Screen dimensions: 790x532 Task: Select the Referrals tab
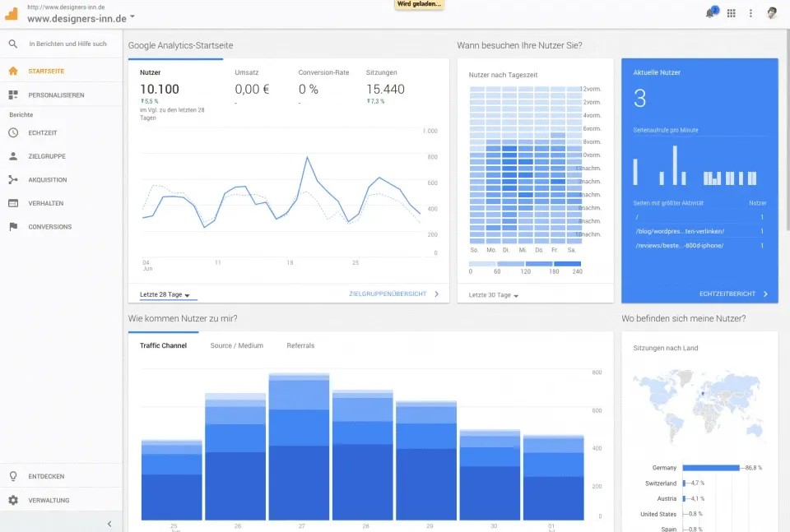click(x=300, y=345)
